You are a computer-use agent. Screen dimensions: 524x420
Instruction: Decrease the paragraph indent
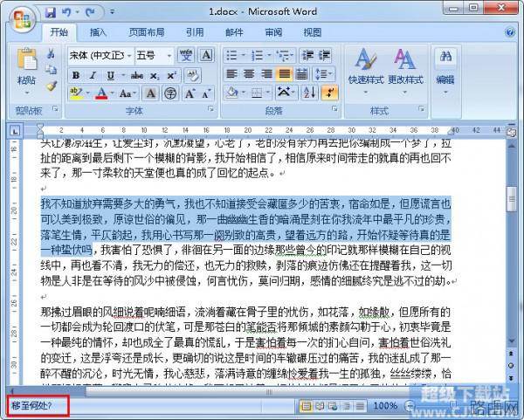point(307,55)
